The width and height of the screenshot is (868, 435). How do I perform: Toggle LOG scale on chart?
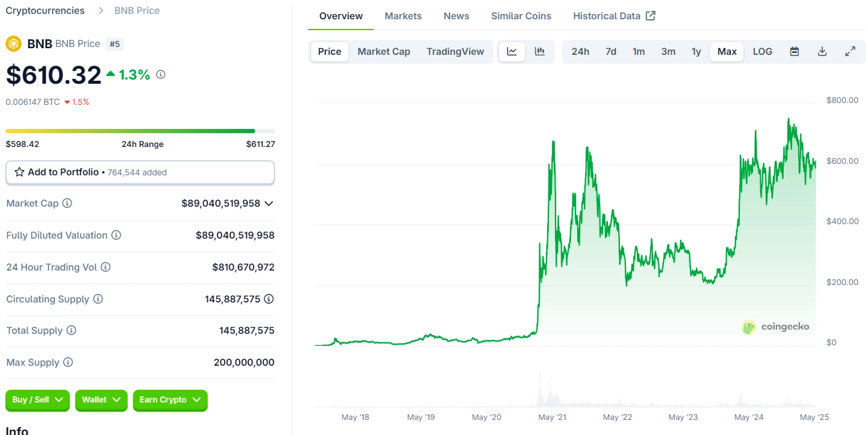click(x=763, y=52)
